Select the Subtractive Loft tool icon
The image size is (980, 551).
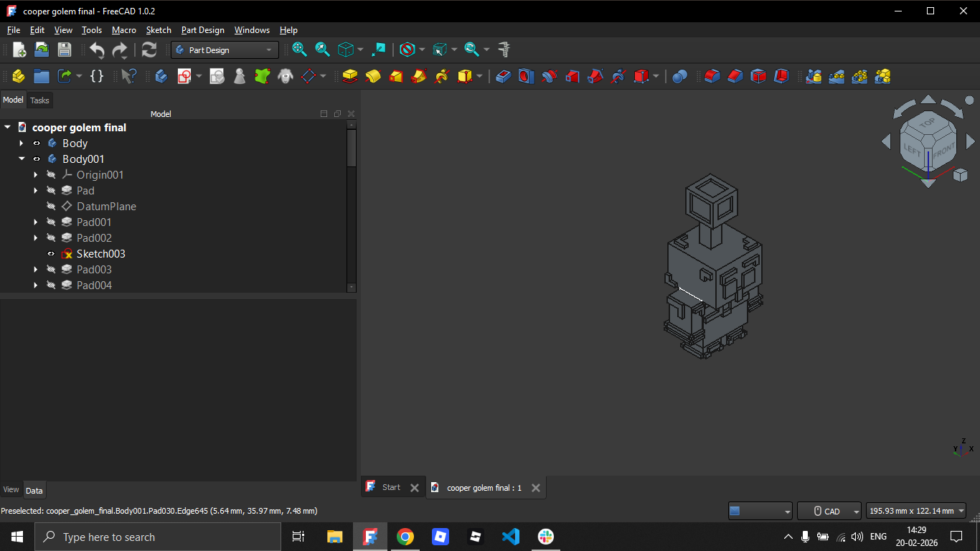(573, 76)
